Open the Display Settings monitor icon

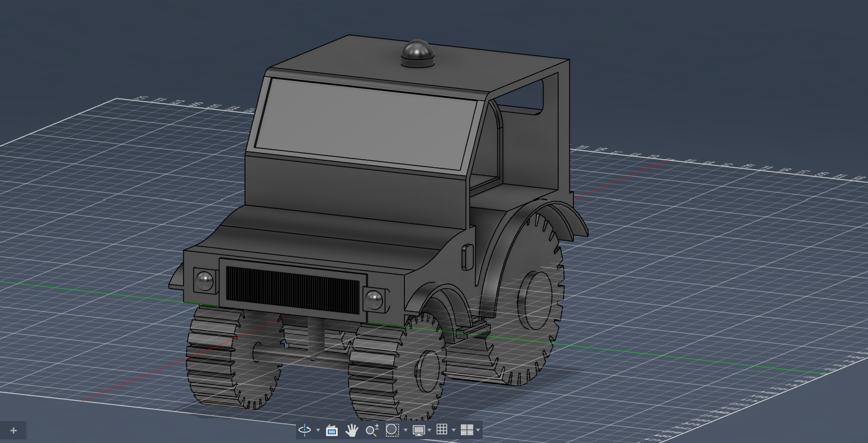[x=419, y=430]
